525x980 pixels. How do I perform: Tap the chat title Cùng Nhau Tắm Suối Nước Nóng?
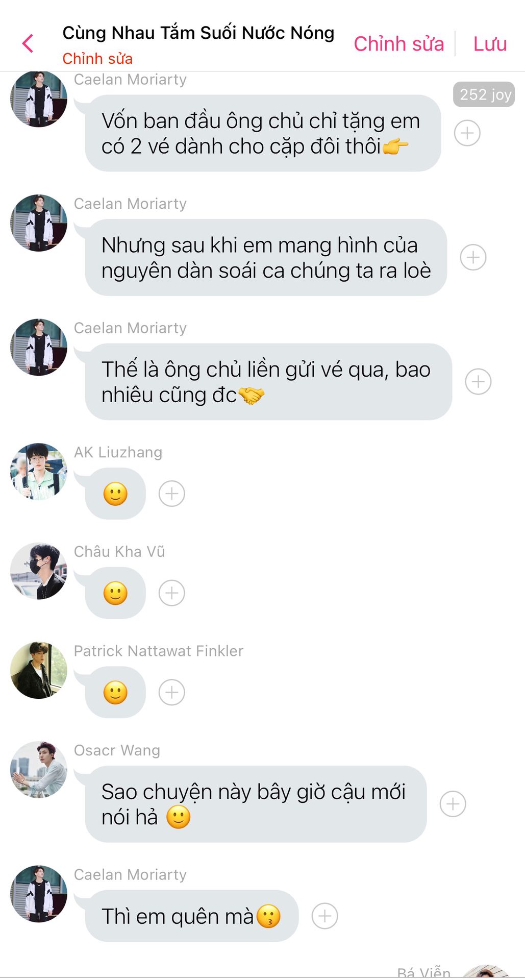tap(198, 33)
